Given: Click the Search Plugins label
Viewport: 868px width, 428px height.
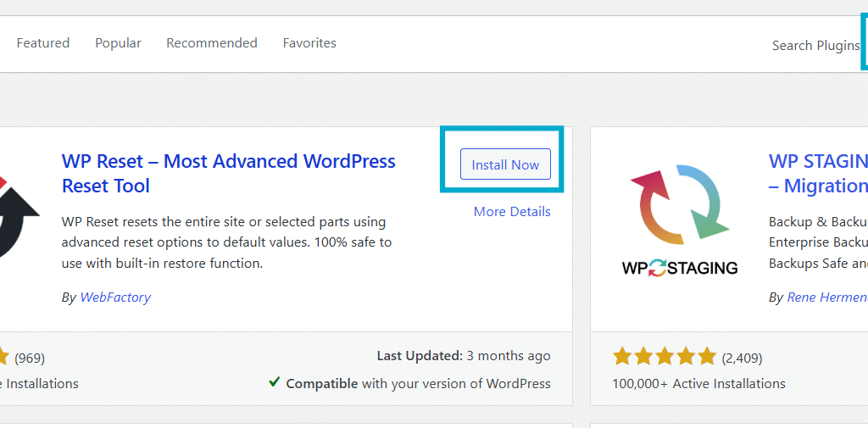Looking at the screenshot, I should pos(815,46).
